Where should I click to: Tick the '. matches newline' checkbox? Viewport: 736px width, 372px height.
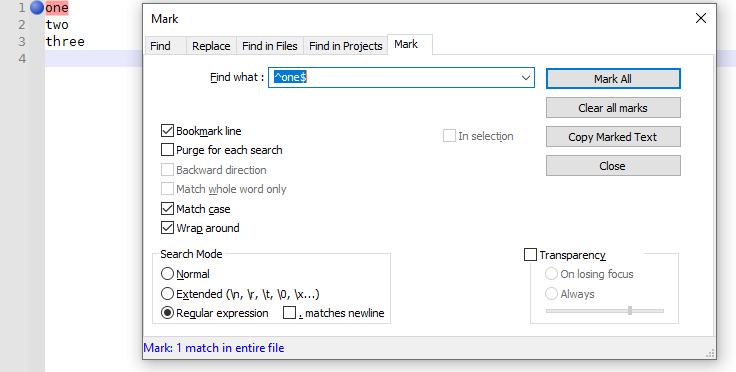point(289,312)
